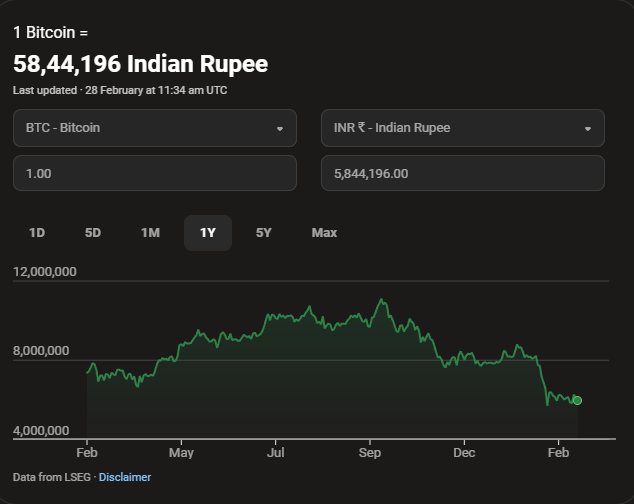Viewport: 634px width, 504px height.
Task: Show the 1M price history
Action: (150, 233)
